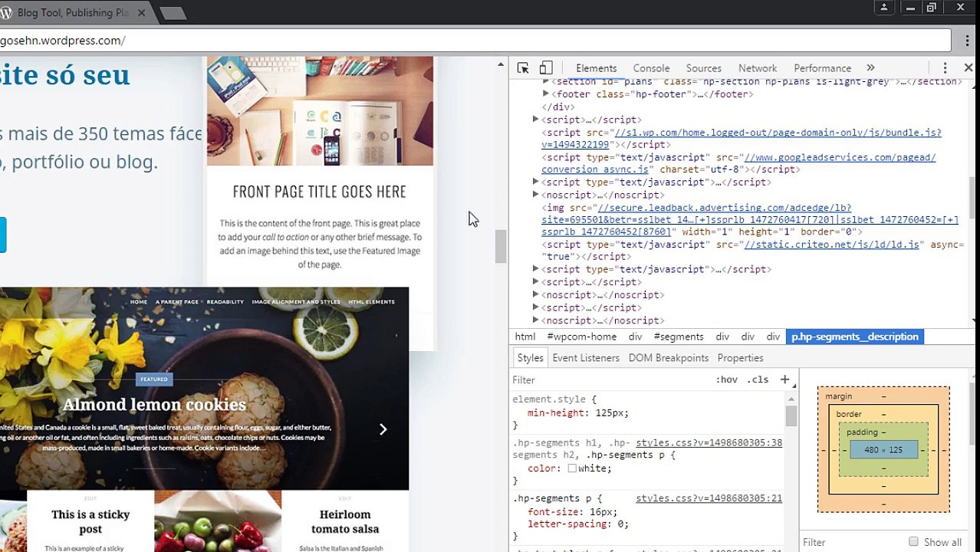Open styles.css?v=1498680305:21 source link
The image size is (980, 552).
pos(709,498)
